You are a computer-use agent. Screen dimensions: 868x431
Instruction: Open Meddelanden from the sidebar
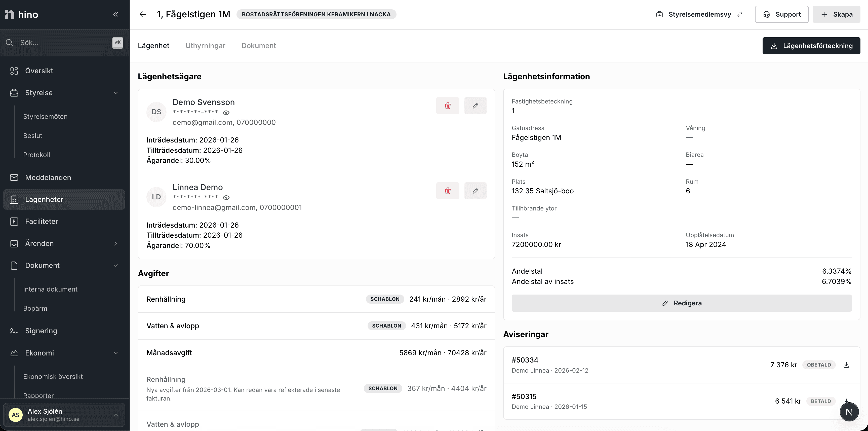(48, 177)
